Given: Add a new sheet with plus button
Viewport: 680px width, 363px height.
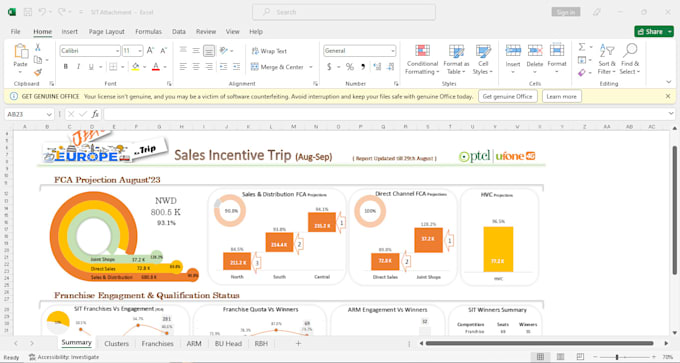Looking at the screenshot, I should 298,343.
